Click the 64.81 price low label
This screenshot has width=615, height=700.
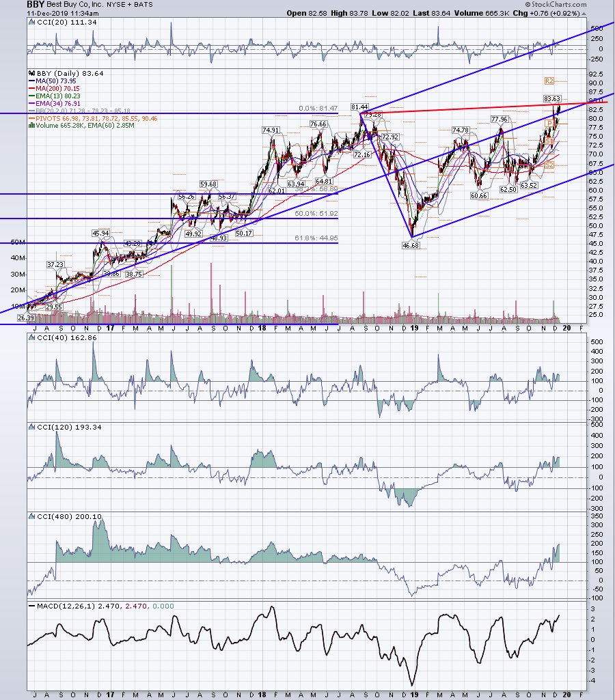coord(324,181)
